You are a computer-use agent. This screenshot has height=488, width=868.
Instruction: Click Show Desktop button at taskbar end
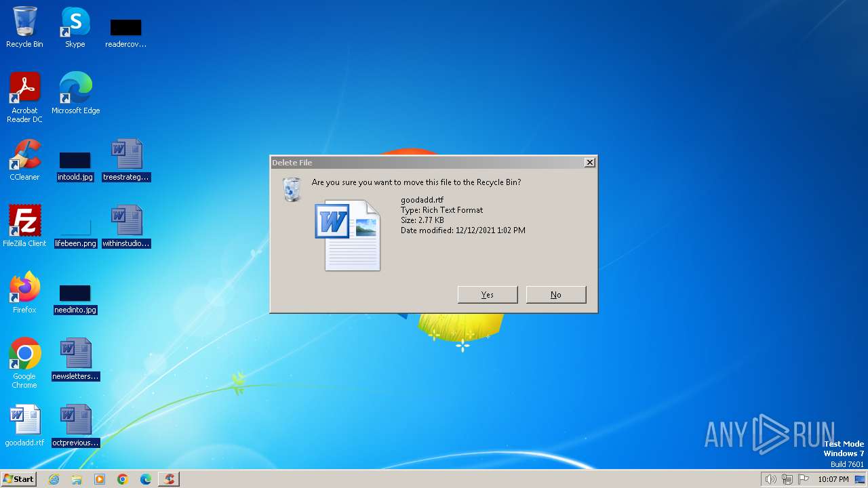pos(861,479)
